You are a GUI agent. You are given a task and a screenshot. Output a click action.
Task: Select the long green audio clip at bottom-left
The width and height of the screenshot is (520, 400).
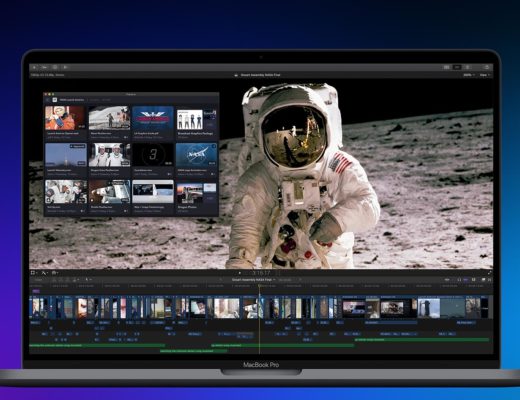pyautogui.click(x=97, y=346)
